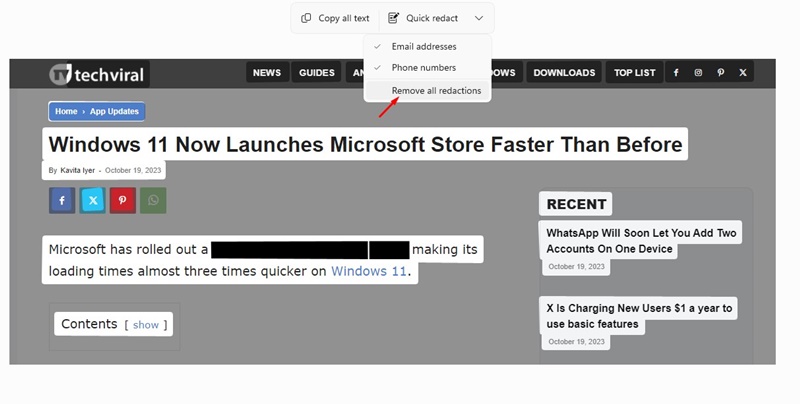
Task: Open the Quick redact dropdown chevron
Action: tap(479, 18)
